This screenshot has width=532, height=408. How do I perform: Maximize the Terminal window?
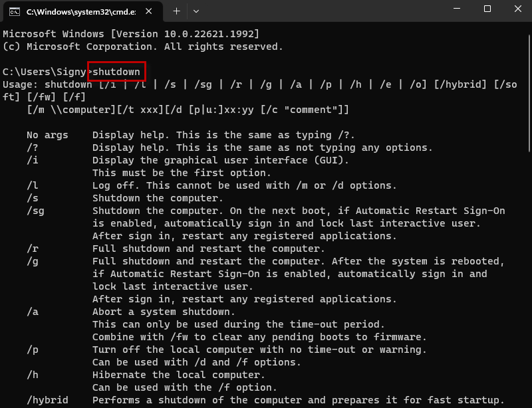tap(486, 9)
